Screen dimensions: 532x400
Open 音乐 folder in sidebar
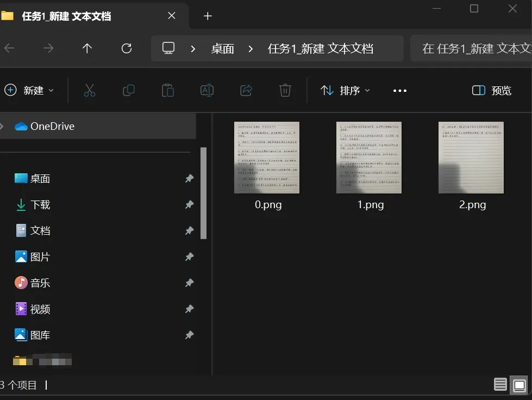click(33, 283)
